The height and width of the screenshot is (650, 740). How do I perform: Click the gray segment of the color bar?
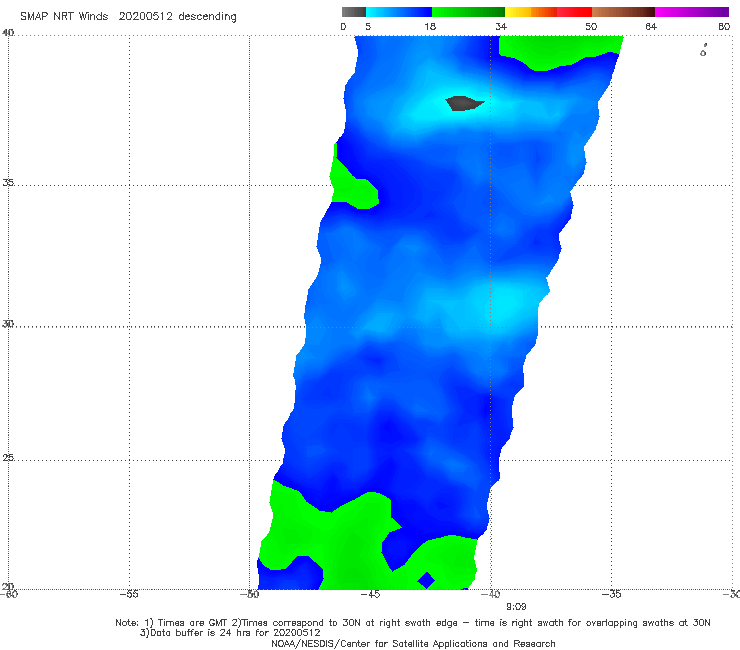(x=354, y=12)
